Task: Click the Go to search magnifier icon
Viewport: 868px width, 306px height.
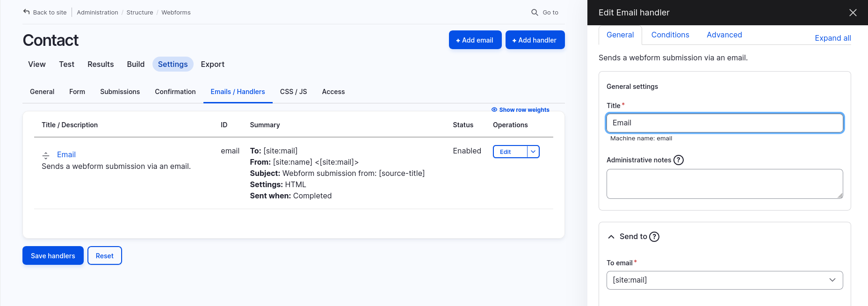Action: tap(535, 13)
